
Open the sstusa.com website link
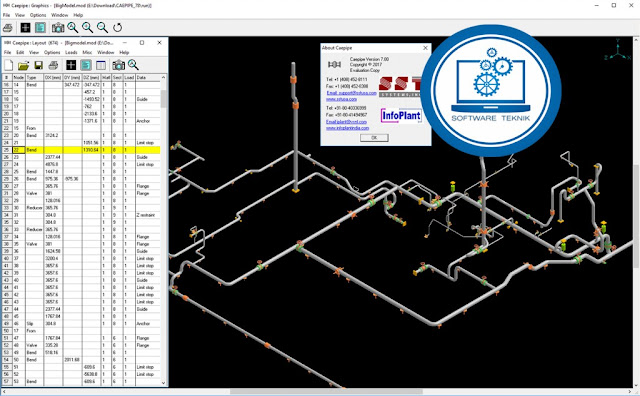point(341,99)
